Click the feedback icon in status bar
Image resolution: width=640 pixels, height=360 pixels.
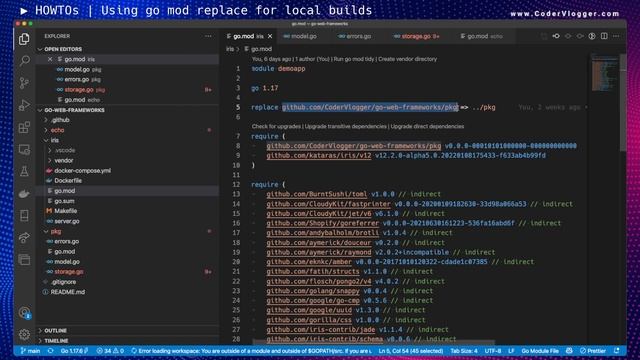(569, 351)
